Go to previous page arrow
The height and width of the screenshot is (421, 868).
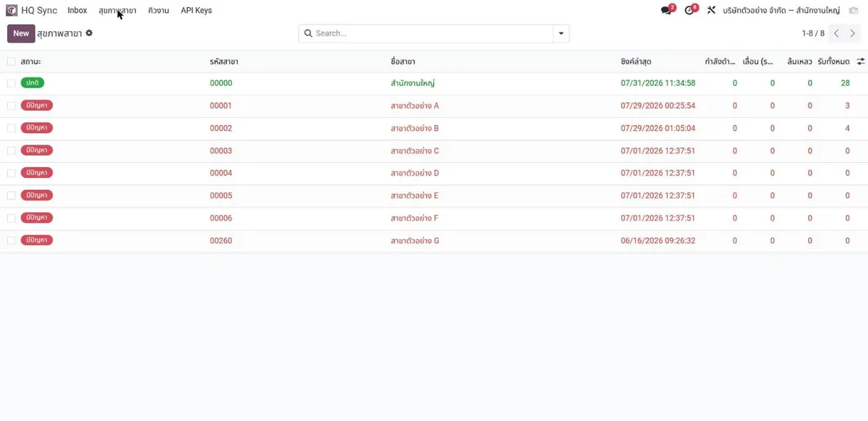click(x=837, y=33)
